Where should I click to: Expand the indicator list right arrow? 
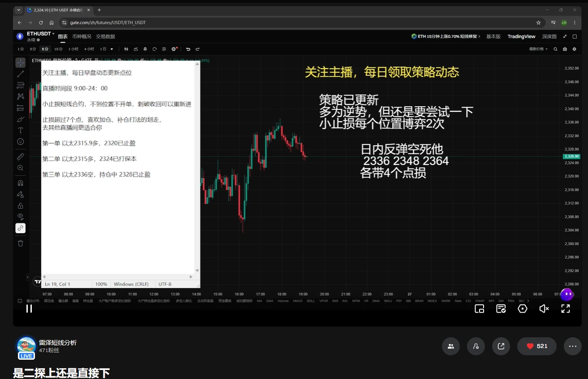[528, 301]
